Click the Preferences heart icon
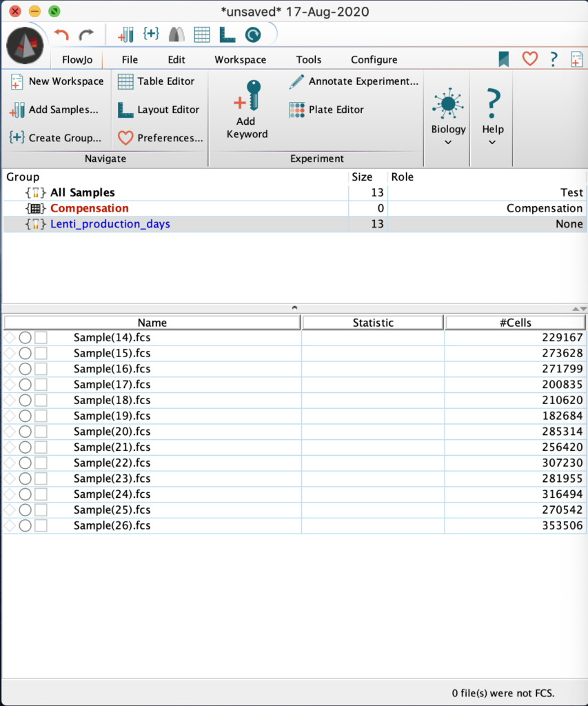This screenshot has width=588, height=706. pyautogui.click(x=125, y=138)
